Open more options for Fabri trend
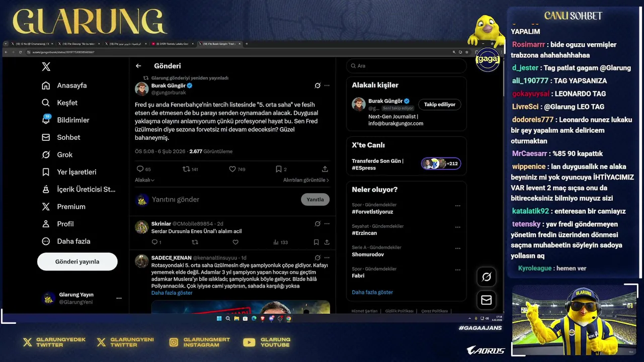 (458, 269)
